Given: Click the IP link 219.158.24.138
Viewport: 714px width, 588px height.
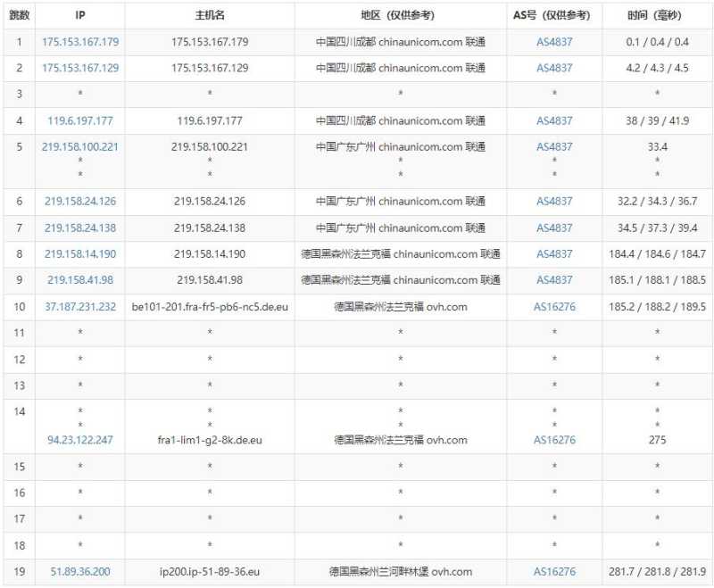Looking at the screenshot, I should coord(80,228).
